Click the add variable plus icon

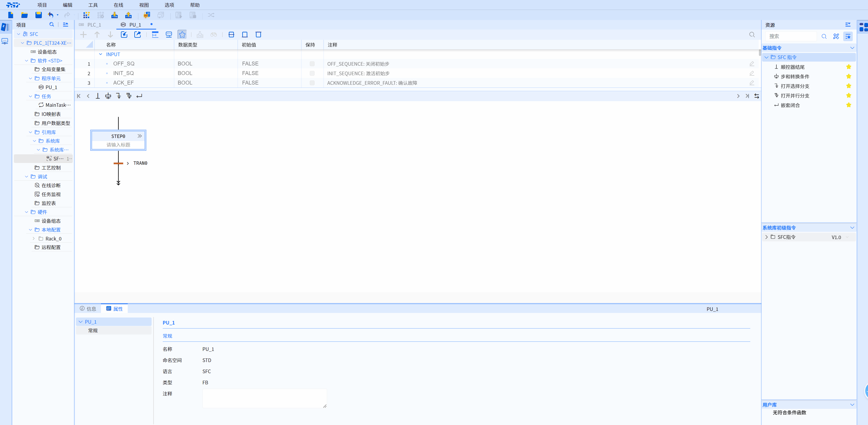pos(83,34)
